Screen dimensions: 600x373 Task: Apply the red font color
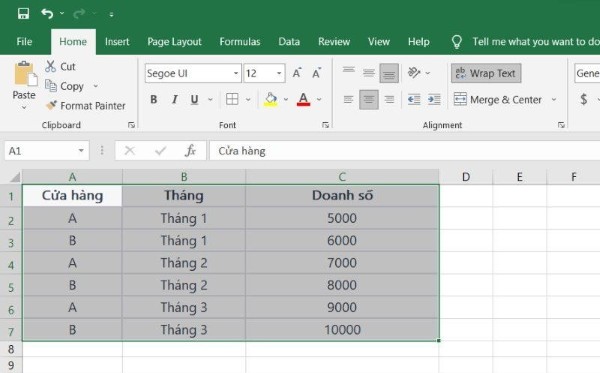click(x=303, y=99)
